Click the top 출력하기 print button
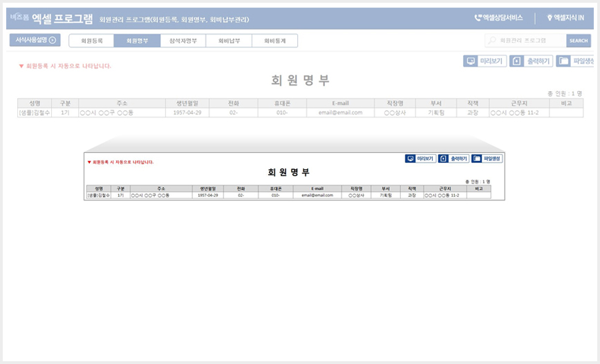 tap(531, 61)
